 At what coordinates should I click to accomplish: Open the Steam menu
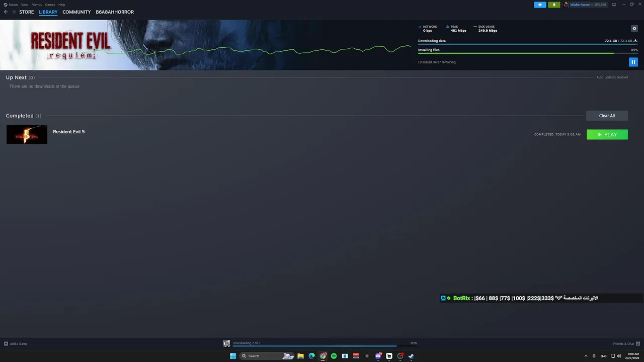tap(13, 5)
